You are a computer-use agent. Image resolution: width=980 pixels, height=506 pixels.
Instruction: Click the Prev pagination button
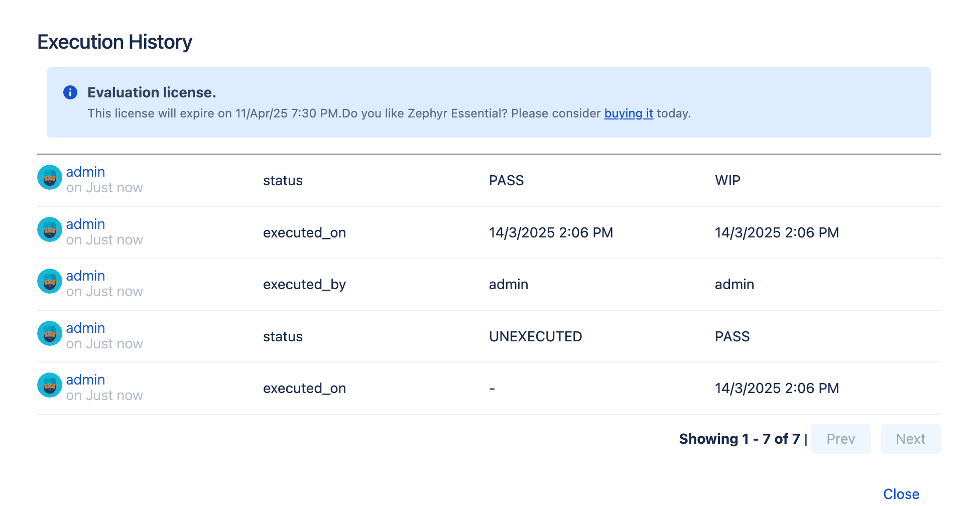840,439
